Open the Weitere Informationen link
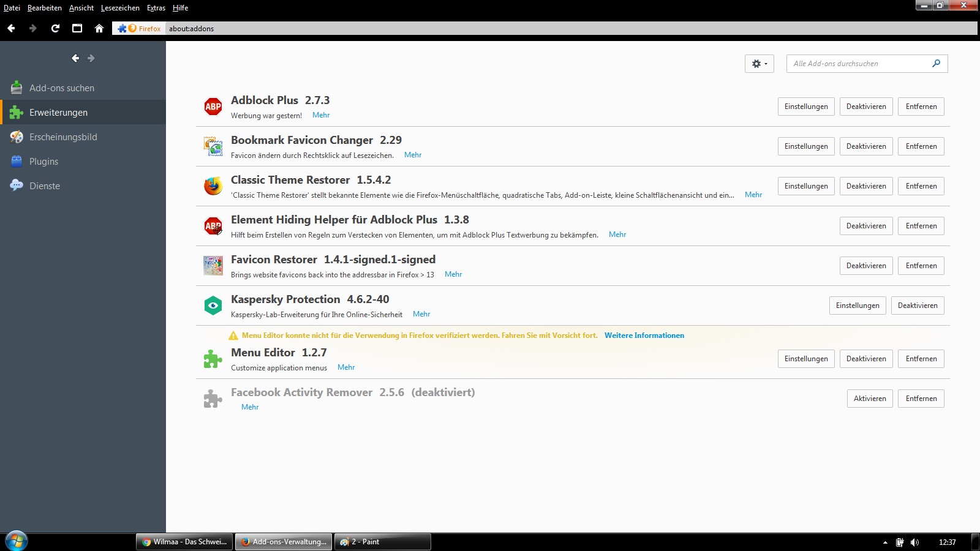Screen dimensions: 980x551 (644, 335)
